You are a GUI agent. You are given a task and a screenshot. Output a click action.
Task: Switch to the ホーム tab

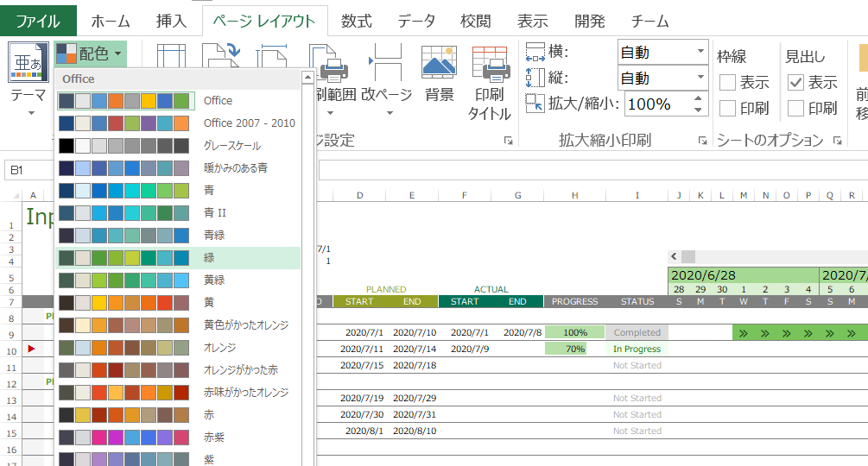[x=111, y=21]
